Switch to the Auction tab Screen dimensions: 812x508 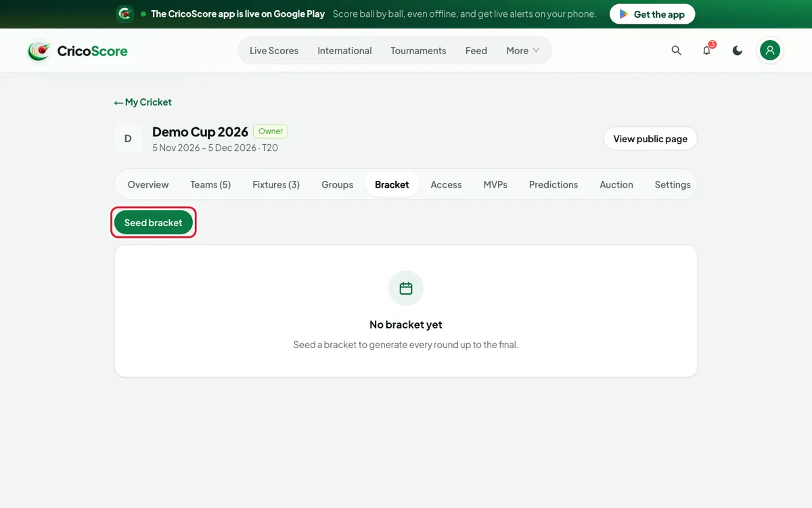pos(616,184)
